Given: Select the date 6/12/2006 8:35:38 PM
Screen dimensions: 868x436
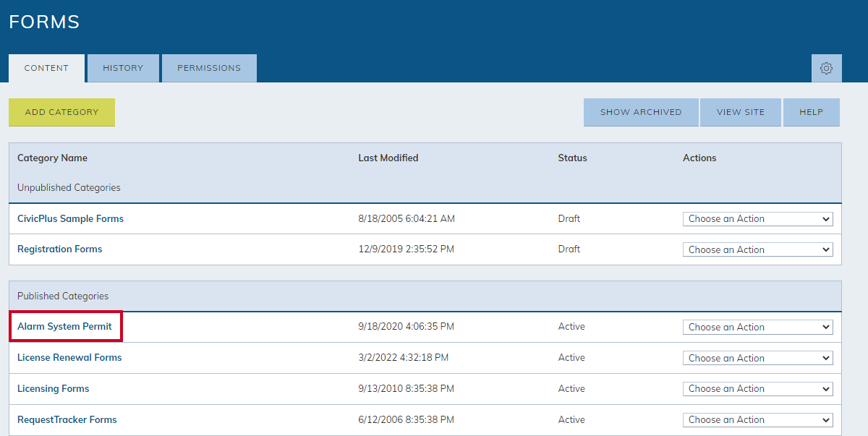Looking at the screenshot, I should 406,419.
